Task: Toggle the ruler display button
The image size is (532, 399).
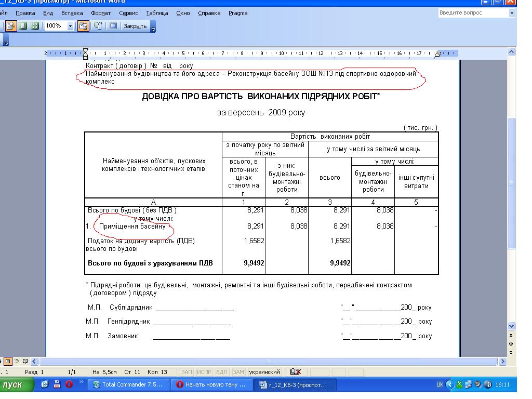Action: [83, 26]
